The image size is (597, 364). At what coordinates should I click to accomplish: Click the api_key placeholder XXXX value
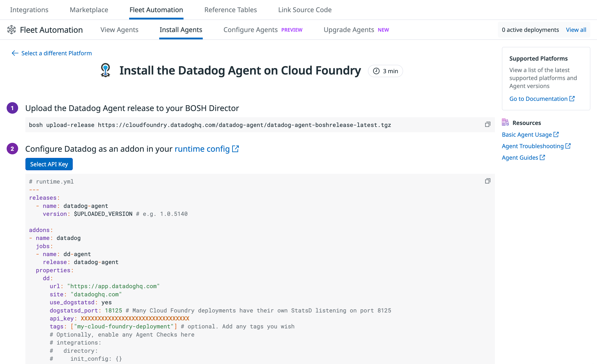click(x=135, y=318)
